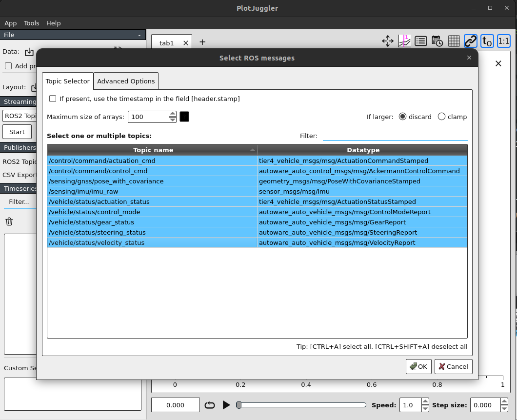Enable the header.stamp timestamp checkbox
The image size is (517, 420).
[x=52, y=99]
